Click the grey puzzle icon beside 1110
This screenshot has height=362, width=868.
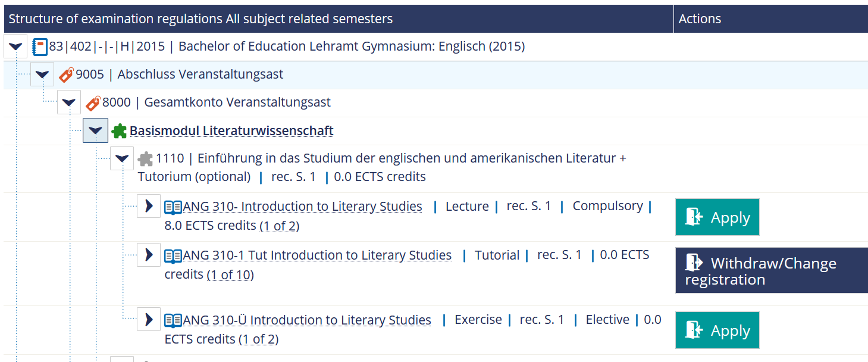pos(145,158)
